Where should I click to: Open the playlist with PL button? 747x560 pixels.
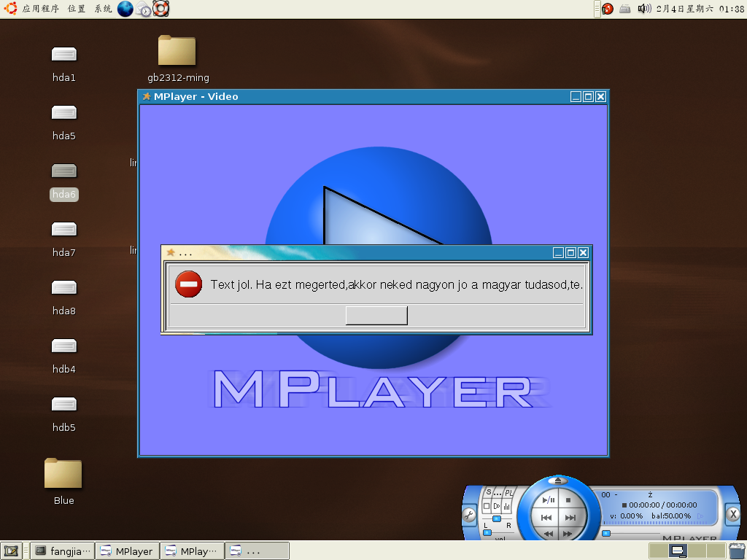click(508, 493)
